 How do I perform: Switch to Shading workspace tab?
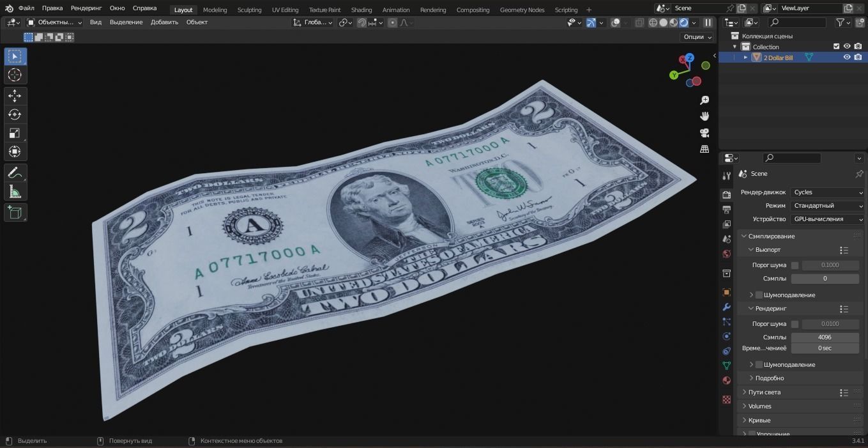tap(362, 10)
